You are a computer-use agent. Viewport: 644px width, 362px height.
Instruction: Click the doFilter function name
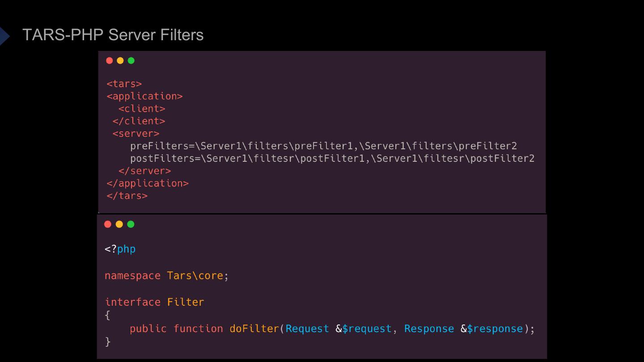pos(254,329)
